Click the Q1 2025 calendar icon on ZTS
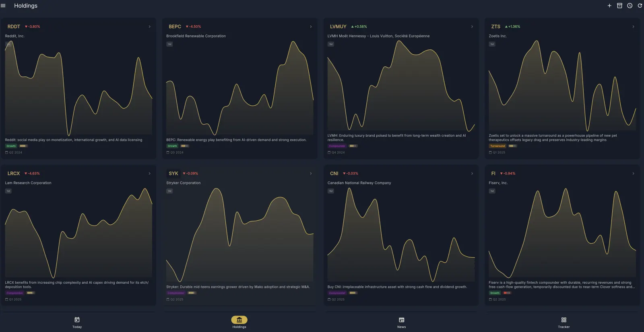644x332 pixels. (x=490, y=152)
